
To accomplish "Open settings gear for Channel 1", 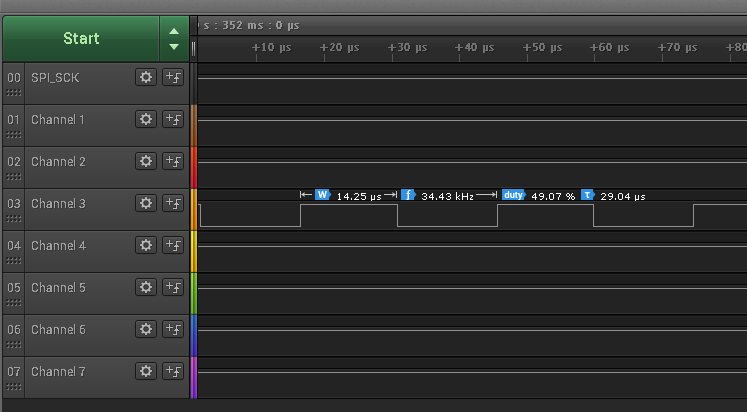I will (146, 119).
